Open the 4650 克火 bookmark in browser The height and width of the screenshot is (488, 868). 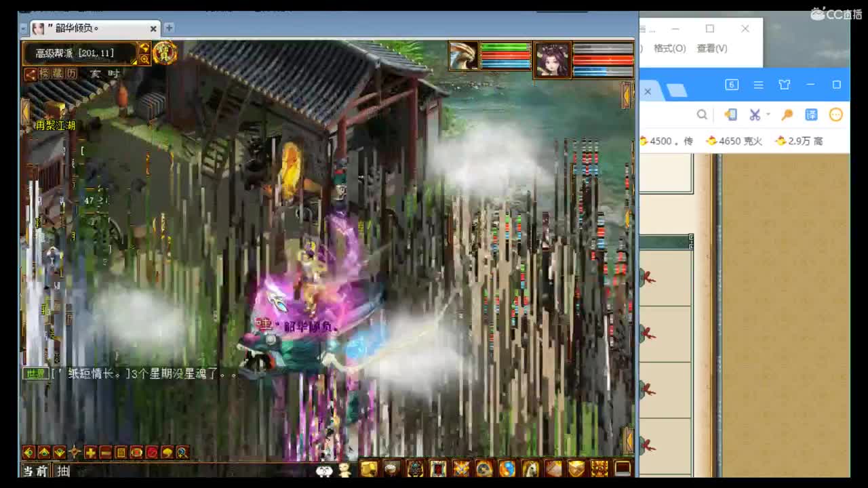coord(734,141)
